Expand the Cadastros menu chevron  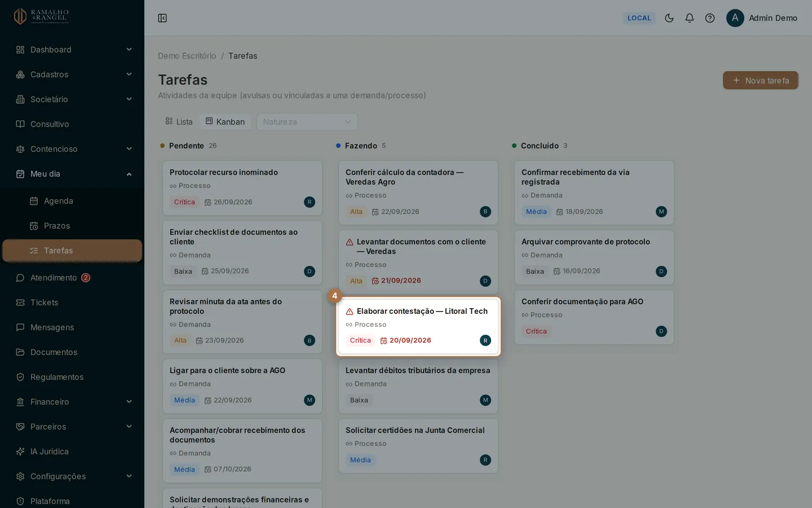129,75
